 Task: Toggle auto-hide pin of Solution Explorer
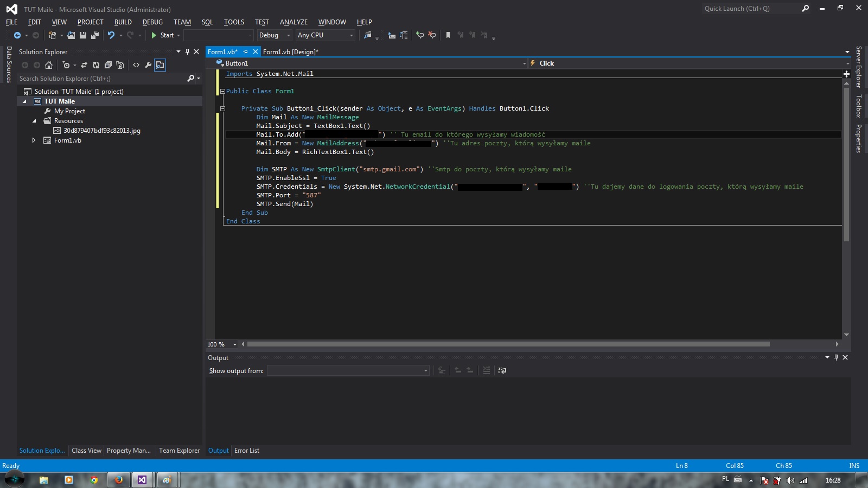coord(187,52)
